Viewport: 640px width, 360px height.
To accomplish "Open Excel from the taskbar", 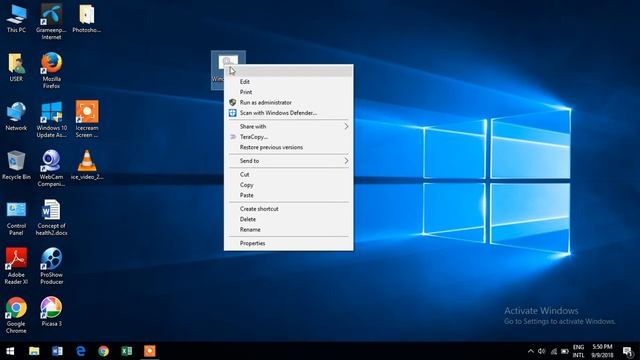I will pos(127,351).
